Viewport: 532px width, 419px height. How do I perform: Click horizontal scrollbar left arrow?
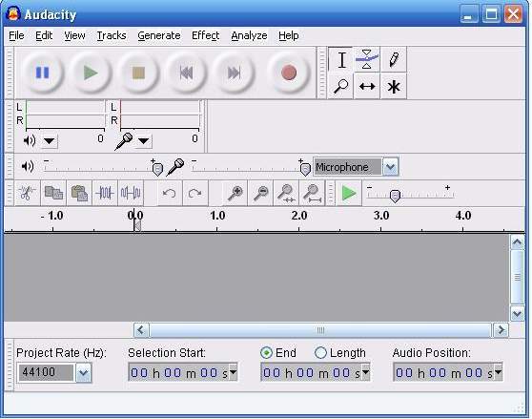pyautogui.click(x=141, y=329)
